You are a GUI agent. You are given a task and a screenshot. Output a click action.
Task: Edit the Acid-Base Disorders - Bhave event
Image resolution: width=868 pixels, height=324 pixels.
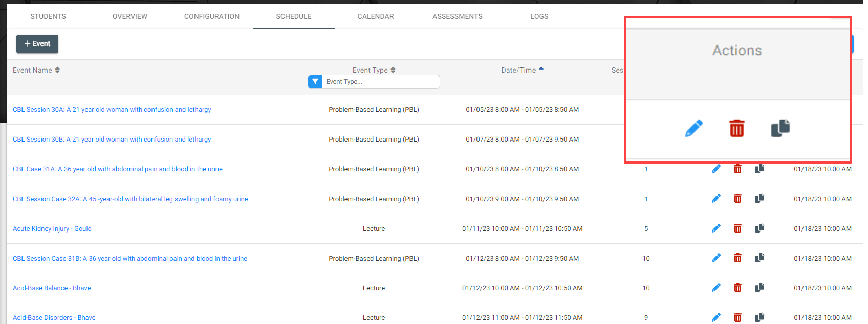tap(716, 317)
